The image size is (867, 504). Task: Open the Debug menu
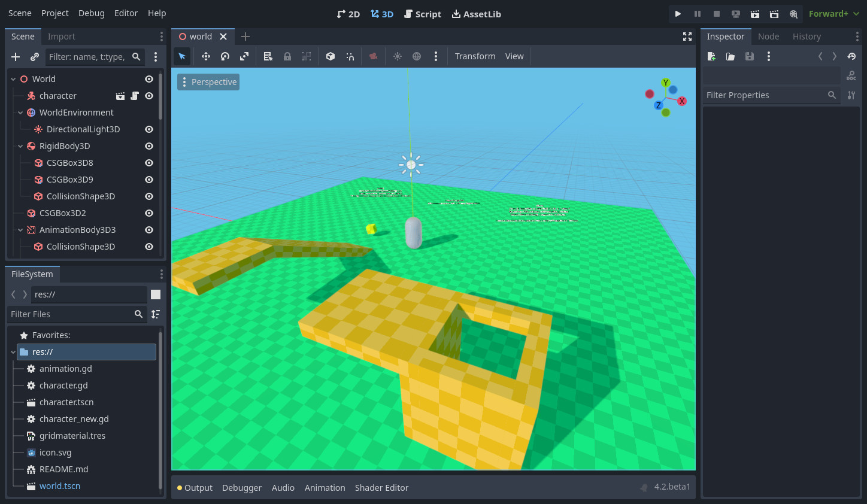[91, 13]
